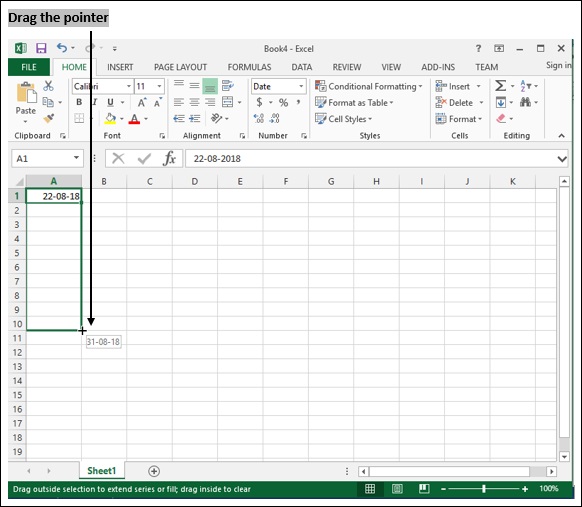The width and height of the screenshot is (582, 507).
Task: Open the PAGE LAYOUT ribbon tab
Action: click(x=180, y=67)
